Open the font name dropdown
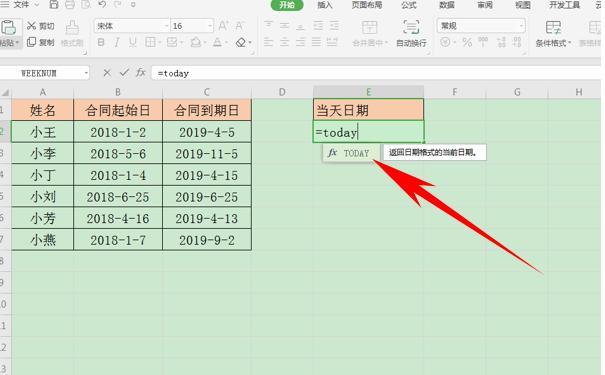This screenshot has width=605, height=375. tap(167, 26)
